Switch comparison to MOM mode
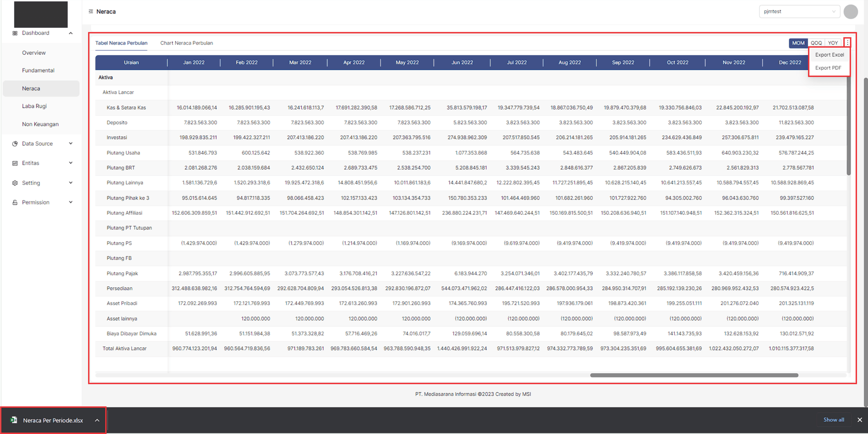868x434 pixels. [x=798, y=43]
